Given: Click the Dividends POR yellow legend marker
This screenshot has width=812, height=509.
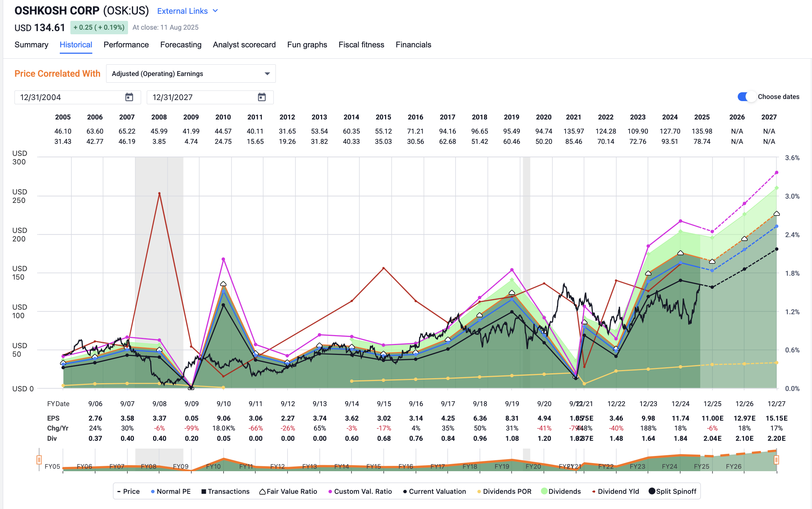Looking at the screenshot, I should tap(478, 491).
